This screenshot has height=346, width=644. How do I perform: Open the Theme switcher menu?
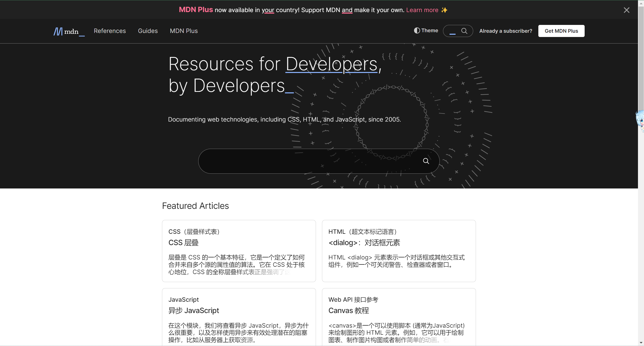pos(429,30)
